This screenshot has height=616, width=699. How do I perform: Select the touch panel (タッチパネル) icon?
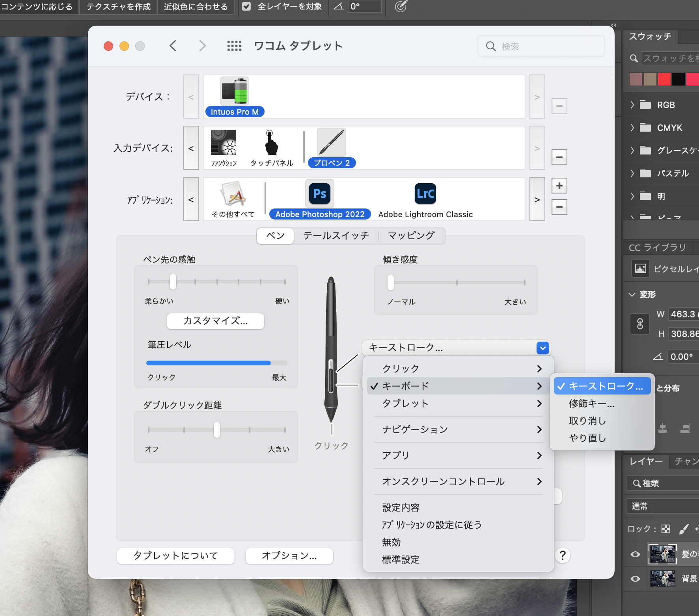pyautogui.click(x=271, y=143)
